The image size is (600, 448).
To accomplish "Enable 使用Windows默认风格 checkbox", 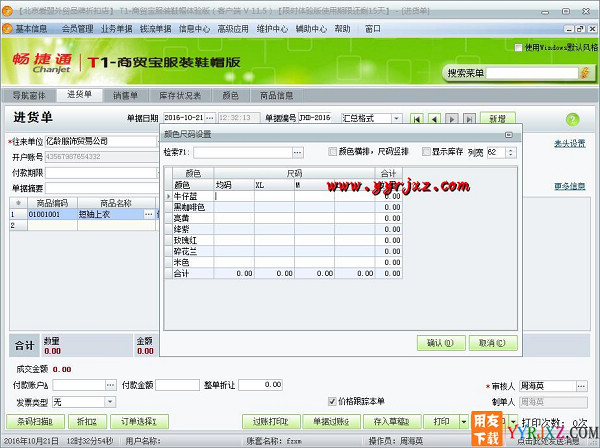I will (x=518, y=47).
